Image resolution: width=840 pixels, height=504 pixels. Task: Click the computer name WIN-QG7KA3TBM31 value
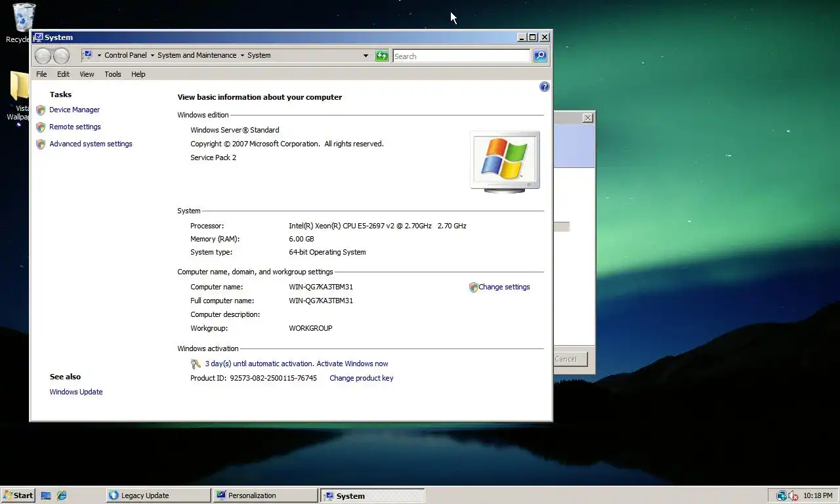tap(321, 287)
